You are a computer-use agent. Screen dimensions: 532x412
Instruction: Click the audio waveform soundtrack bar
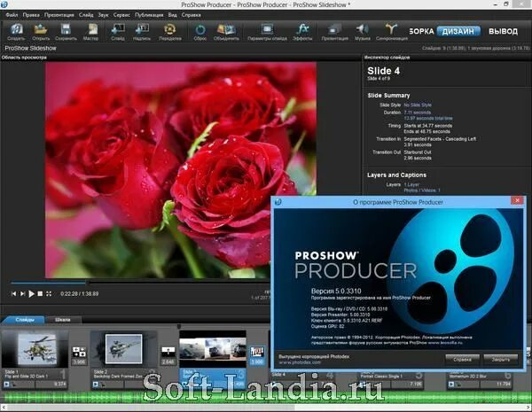266,397
